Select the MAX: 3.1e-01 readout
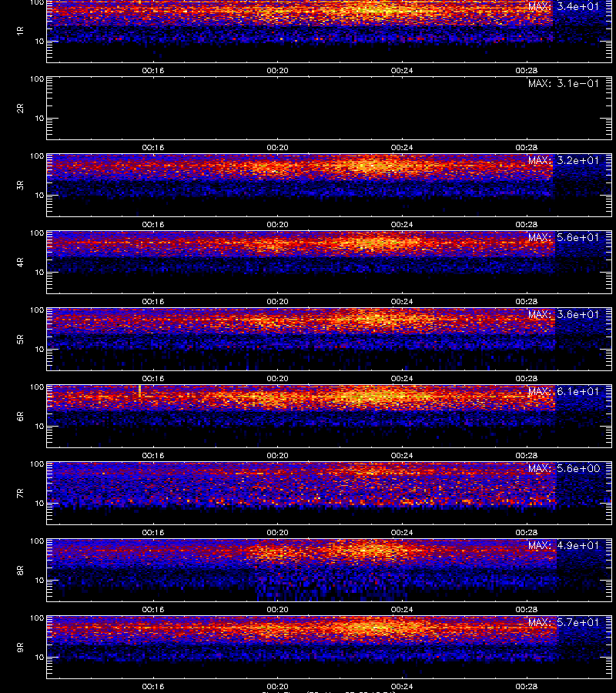616x693 pixels. click(564, 83)
